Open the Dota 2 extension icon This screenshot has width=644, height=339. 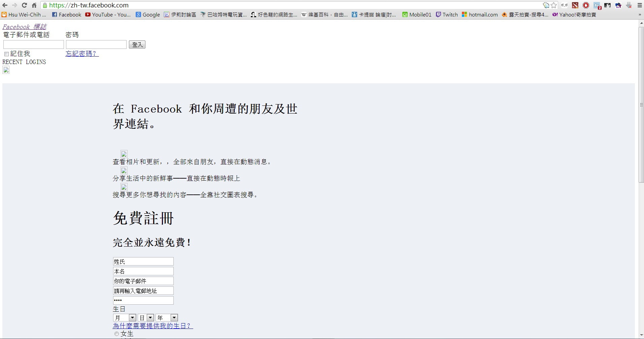click(x=575, y=5)
